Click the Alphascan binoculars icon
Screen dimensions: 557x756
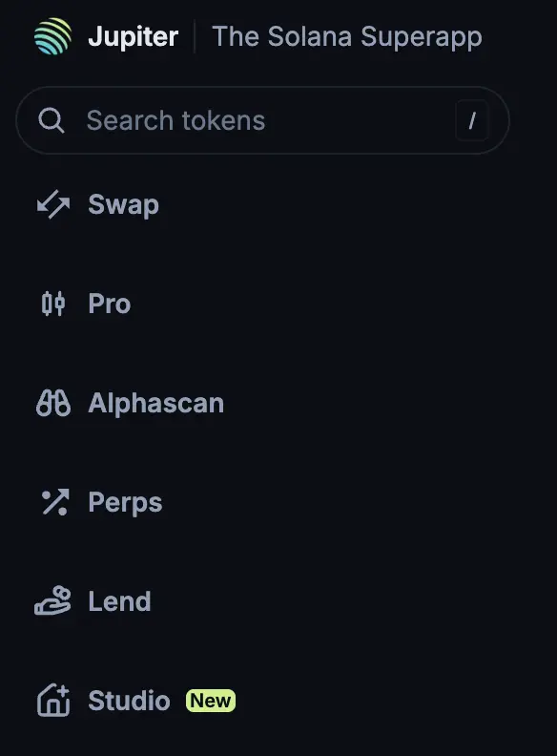click(53, 403)
